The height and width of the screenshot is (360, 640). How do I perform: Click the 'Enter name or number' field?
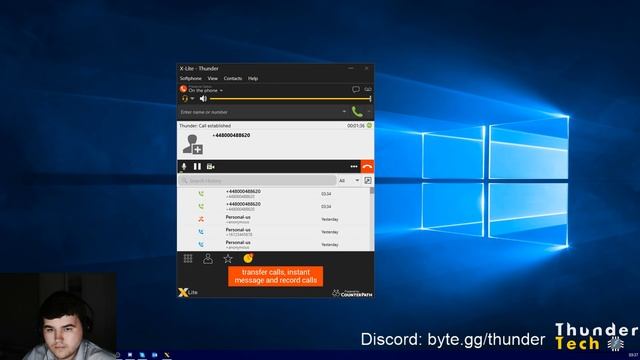point(260,112)
